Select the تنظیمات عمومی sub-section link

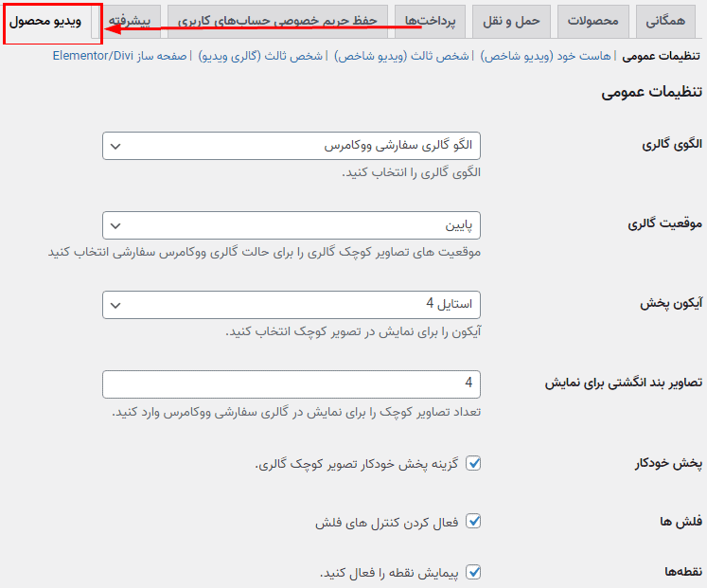[x=661, y=56]
